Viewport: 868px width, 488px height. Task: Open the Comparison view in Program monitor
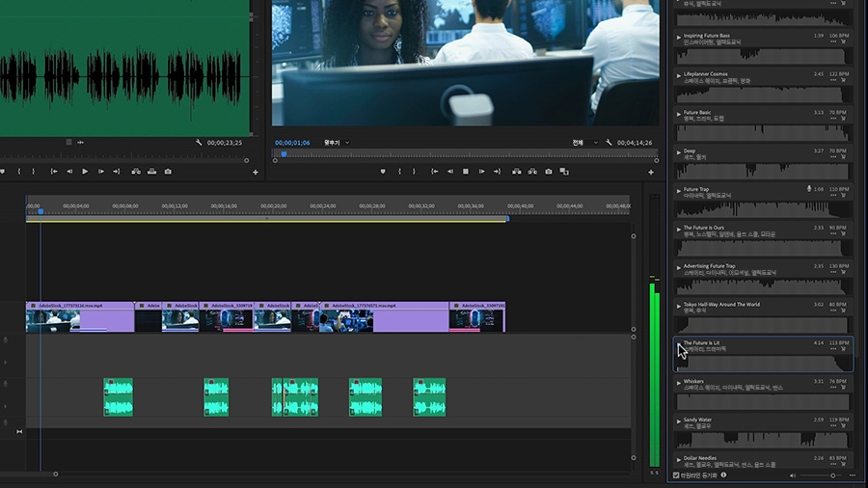564,172
